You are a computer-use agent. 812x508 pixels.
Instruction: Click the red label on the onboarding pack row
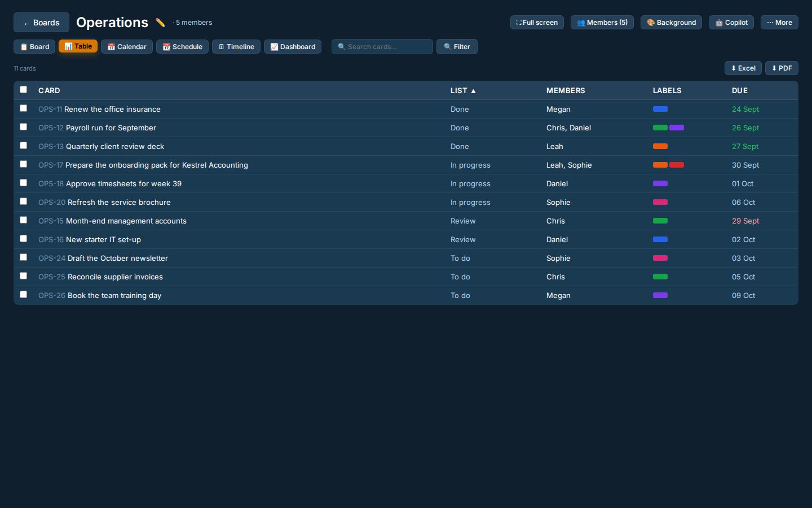tap(677, 165)
